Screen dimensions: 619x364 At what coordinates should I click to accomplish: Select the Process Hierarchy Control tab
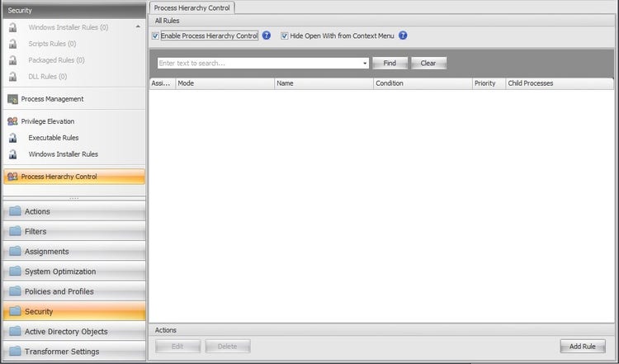(191, 8)
